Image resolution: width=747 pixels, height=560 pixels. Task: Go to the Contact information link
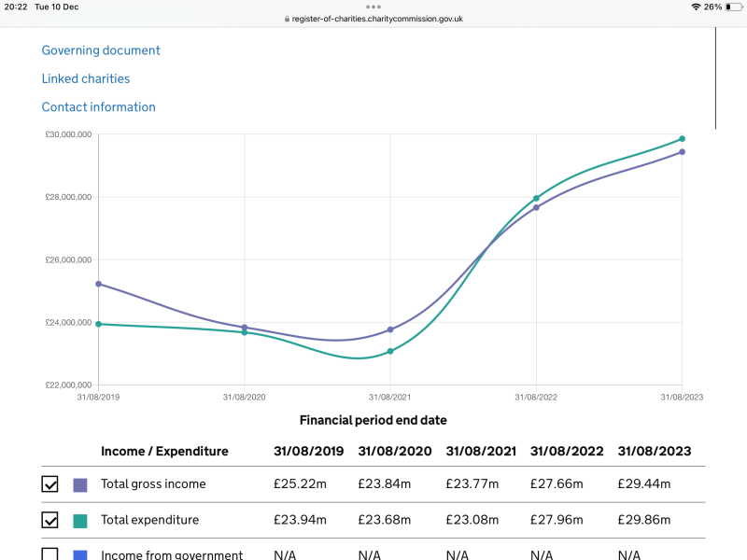[x=99, y=107]
